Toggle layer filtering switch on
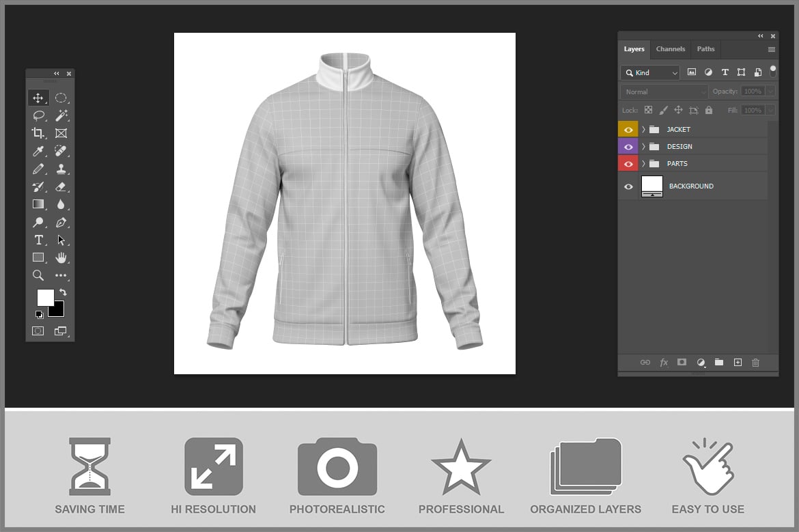Screen dimensions: 799x532 pyautogui.click(x=773, y=71)
